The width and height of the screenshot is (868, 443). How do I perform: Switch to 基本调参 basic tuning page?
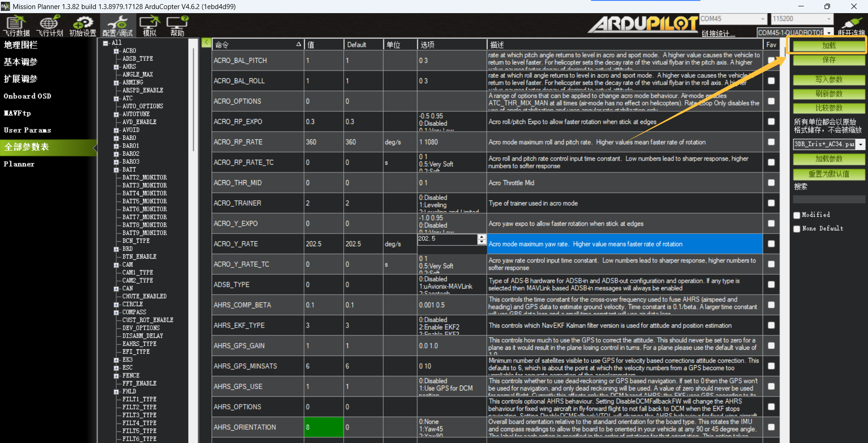21,62
